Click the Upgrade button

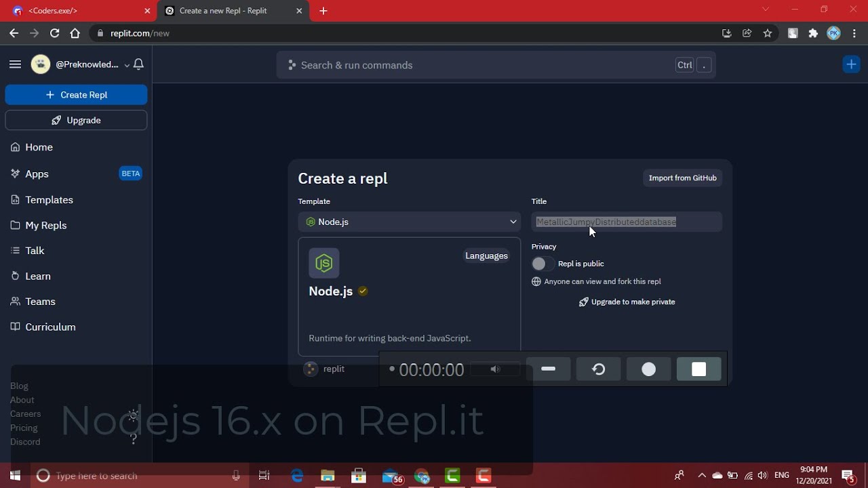pyautogui.click(x=76, y=120)
